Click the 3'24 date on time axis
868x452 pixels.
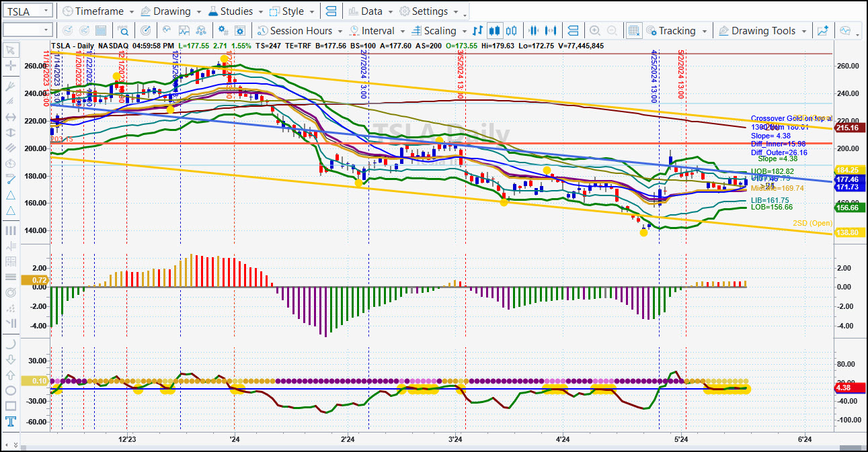455,439
